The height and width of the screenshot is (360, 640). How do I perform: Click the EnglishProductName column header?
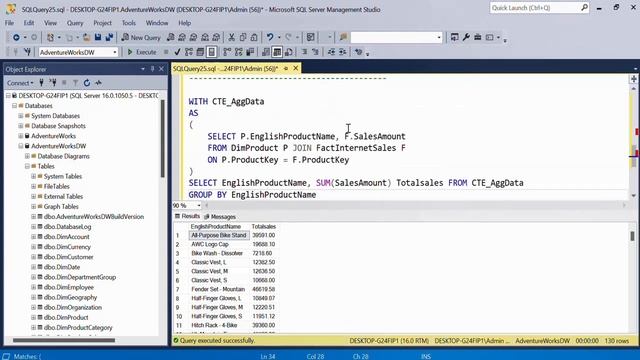point(216,227)
